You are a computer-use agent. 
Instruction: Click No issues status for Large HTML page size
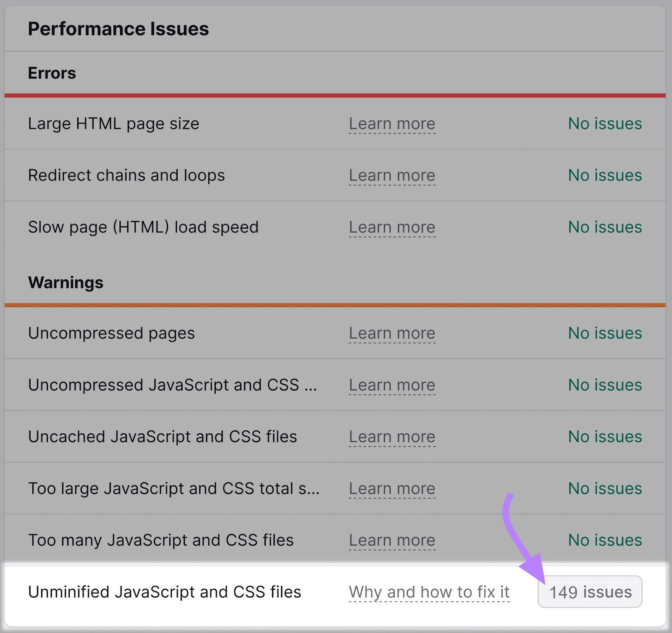604,124
